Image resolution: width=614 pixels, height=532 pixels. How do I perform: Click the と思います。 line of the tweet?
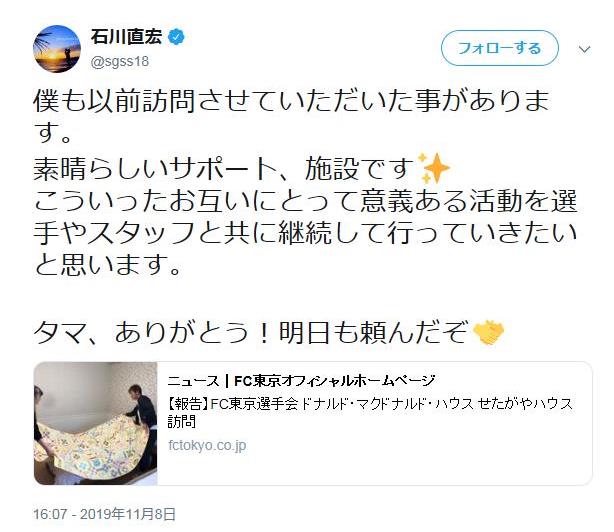[x=108, y=265]
